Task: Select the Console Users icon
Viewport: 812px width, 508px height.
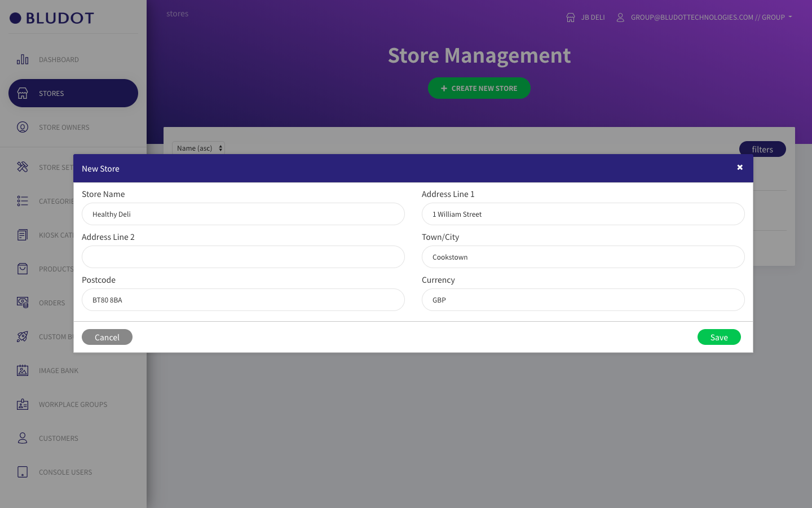Action: (23, 472)
